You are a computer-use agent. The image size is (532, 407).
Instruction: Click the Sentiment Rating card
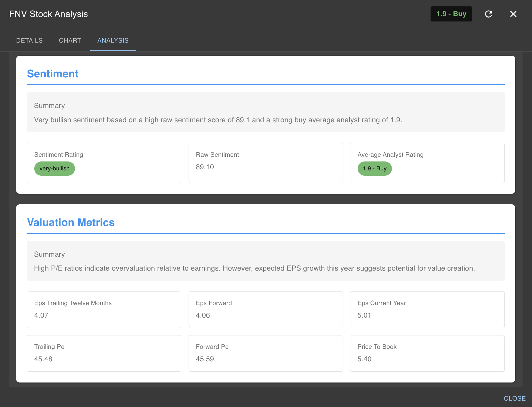104,163
